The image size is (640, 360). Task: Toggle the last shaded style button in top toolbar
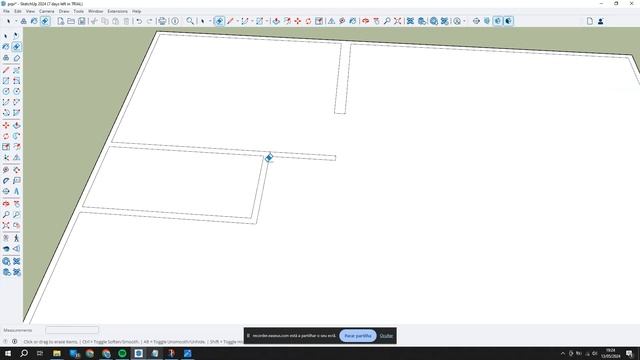[x=508, y=21]
